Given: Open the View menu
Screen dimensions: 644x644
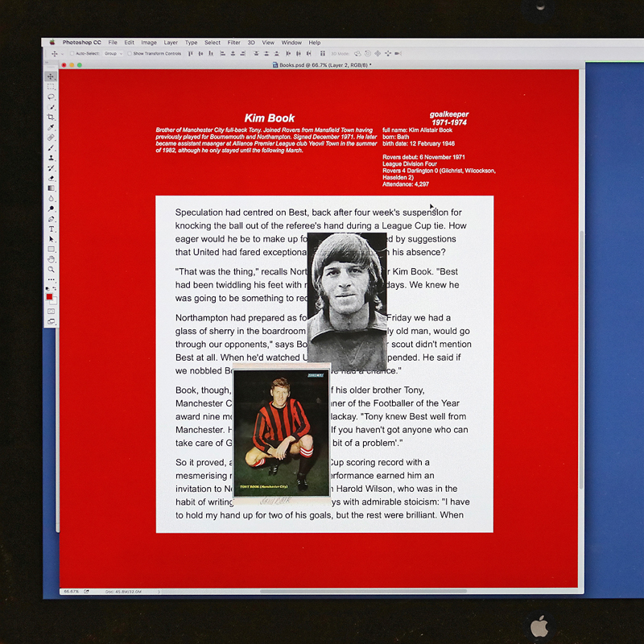Looking at the screenshot, I should click(268, 43).
